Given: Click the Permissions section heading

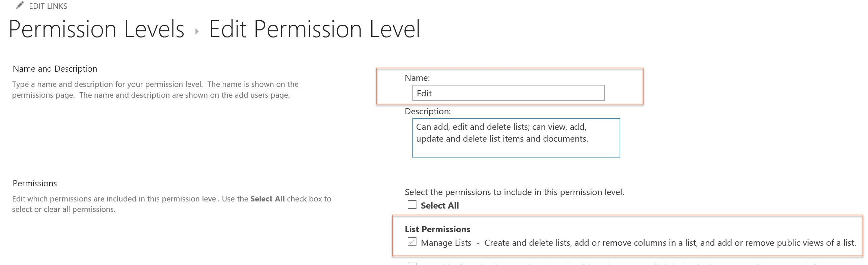Looking at the screenshot, I should [34, 183].
